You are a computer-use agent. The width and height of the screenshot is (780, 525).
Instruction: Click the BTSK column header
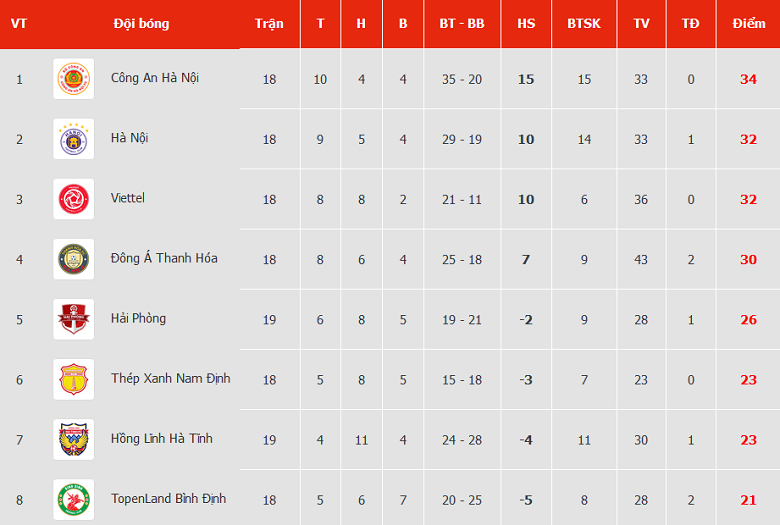point(584,23)
